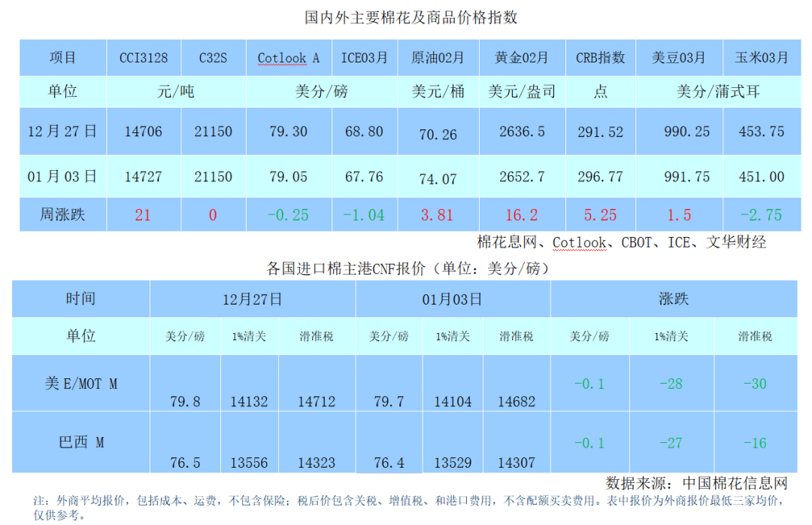Select the 01月03日 row label
Screen dimensions: 812x525
click(63, 177)
